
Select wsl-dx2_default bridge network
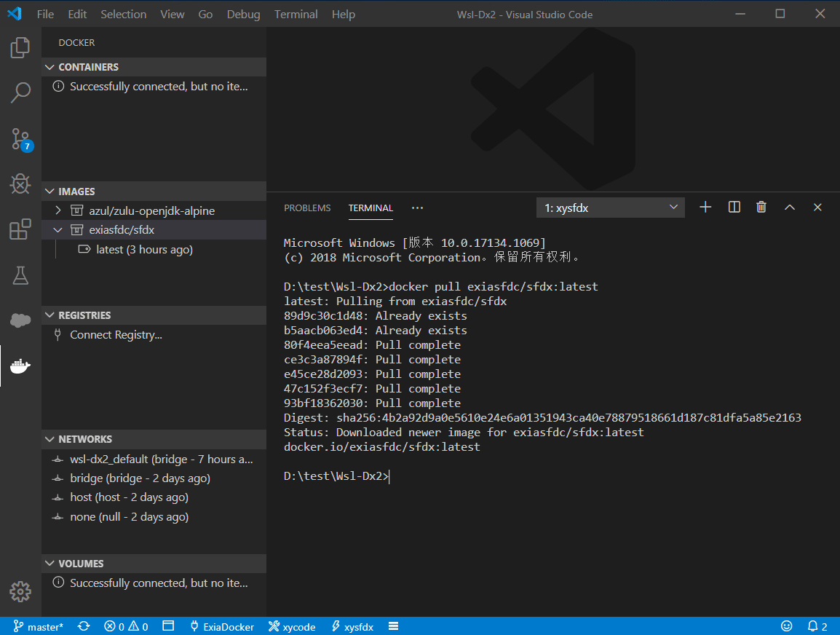coord(154,460)
